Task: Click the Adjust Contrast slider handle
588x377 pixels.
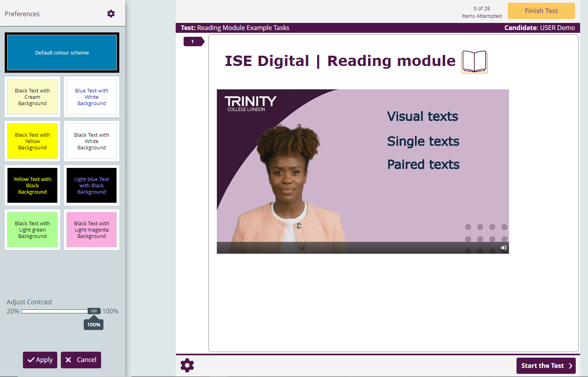Action: [x=94, y=311]
